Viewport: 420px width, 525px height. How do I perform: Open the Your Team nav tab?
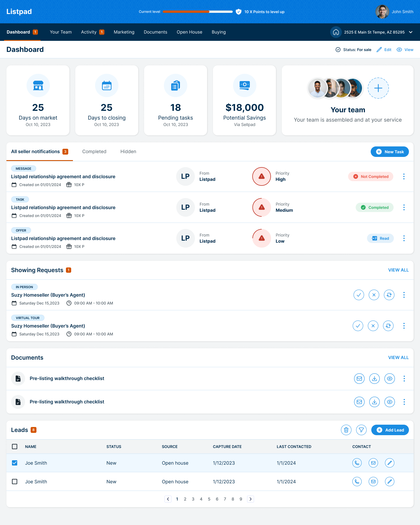(61, 32)
